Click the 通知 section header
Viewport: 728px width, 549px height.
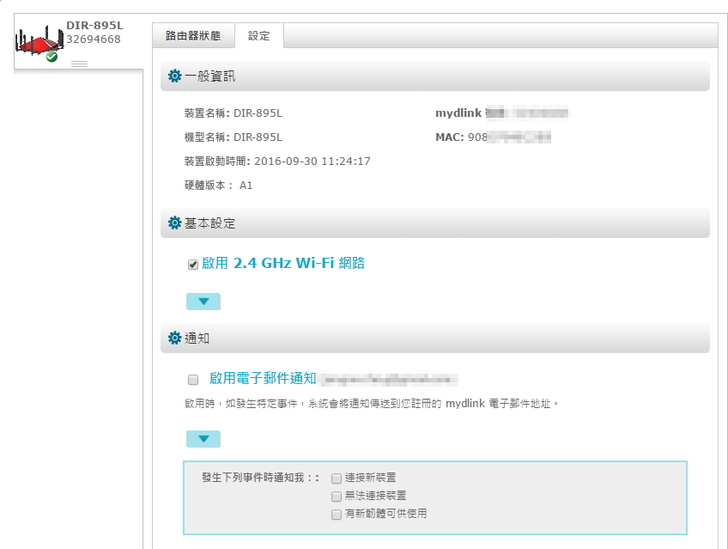coord(435,338)
